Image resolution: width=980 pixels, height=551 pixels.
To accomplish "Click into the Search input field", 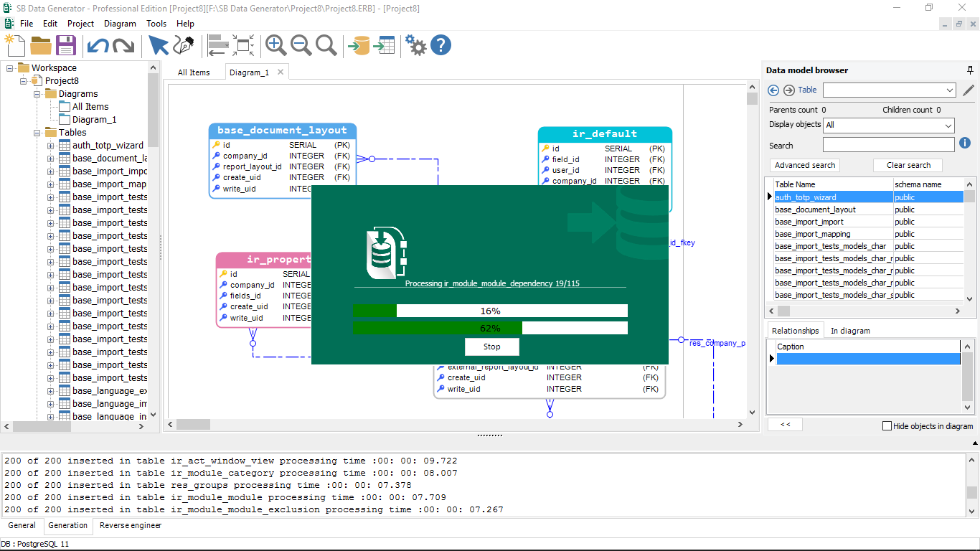I will [x=888, y=145].
